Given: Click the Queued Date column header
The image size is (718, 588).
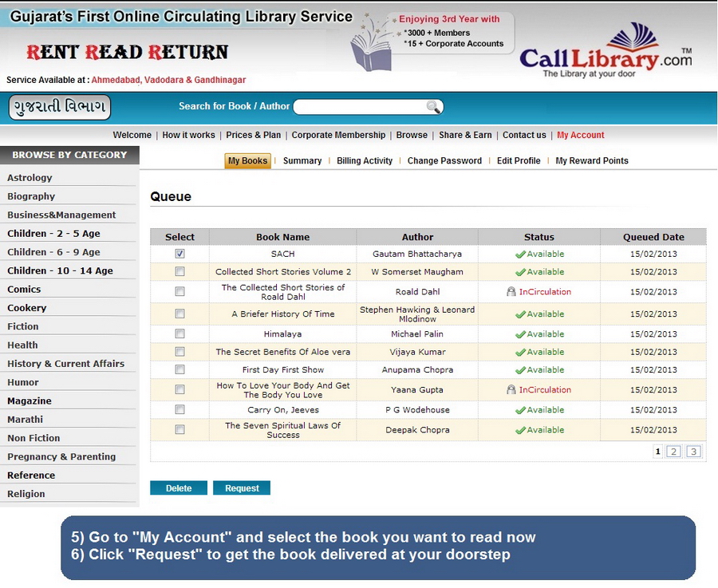Looking at the screenshot, I should 653,237.
